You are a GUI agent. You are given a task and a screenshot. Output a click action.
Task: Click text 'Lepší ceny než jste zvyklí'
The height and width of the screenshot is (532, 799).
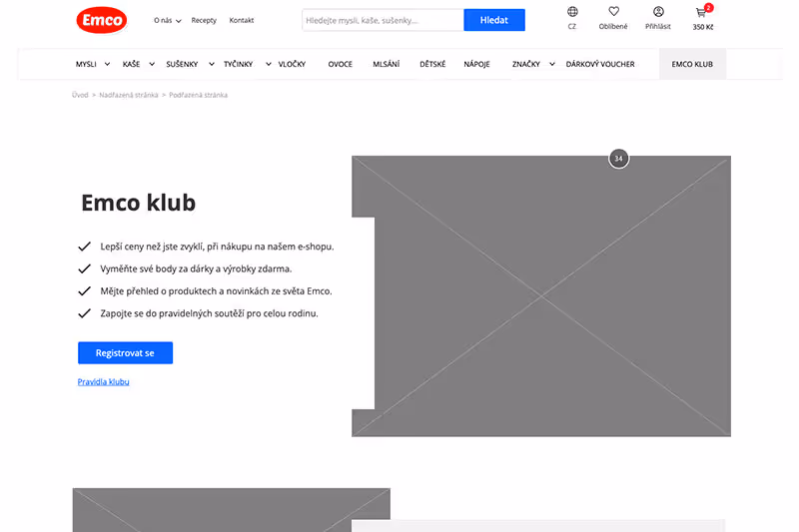click(152, 247)
